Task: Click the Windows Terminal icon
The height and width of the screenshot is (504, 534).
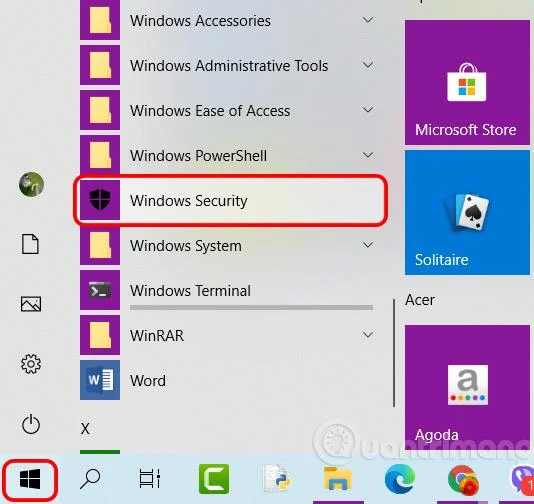Action: tap(100, 290)
